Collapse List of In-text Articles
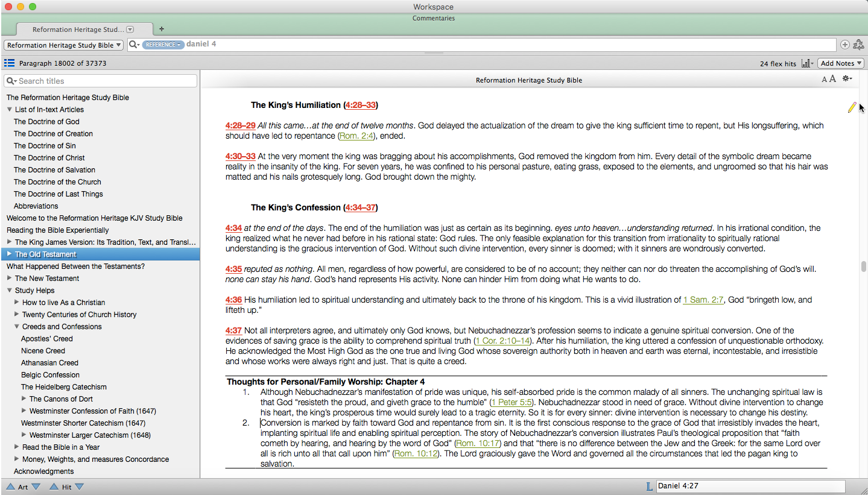 (10, 110)
